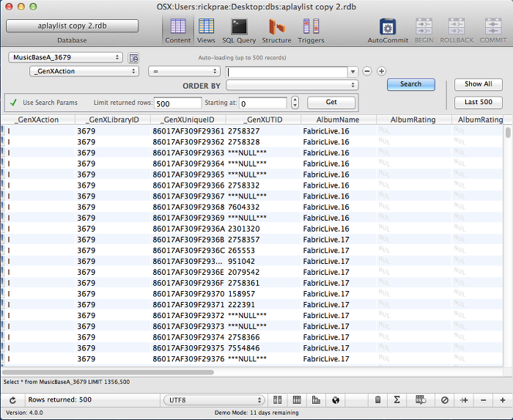Click the Search button

pyautogui.click(x=411, y=84)
